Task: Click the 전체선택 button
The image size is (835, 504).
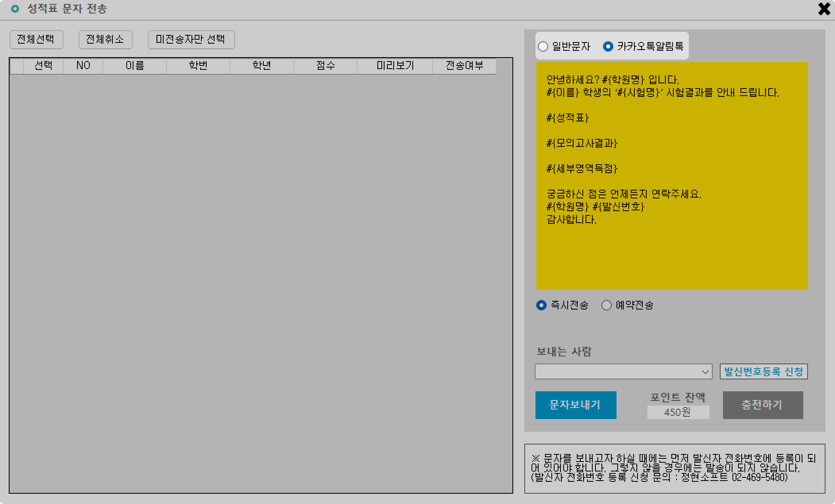Action: point(36,40)
